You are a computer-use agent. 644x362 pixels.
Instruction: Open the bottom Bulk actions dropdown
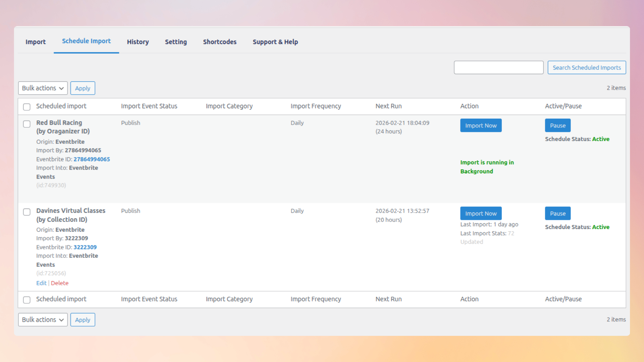tap(43, 319)
